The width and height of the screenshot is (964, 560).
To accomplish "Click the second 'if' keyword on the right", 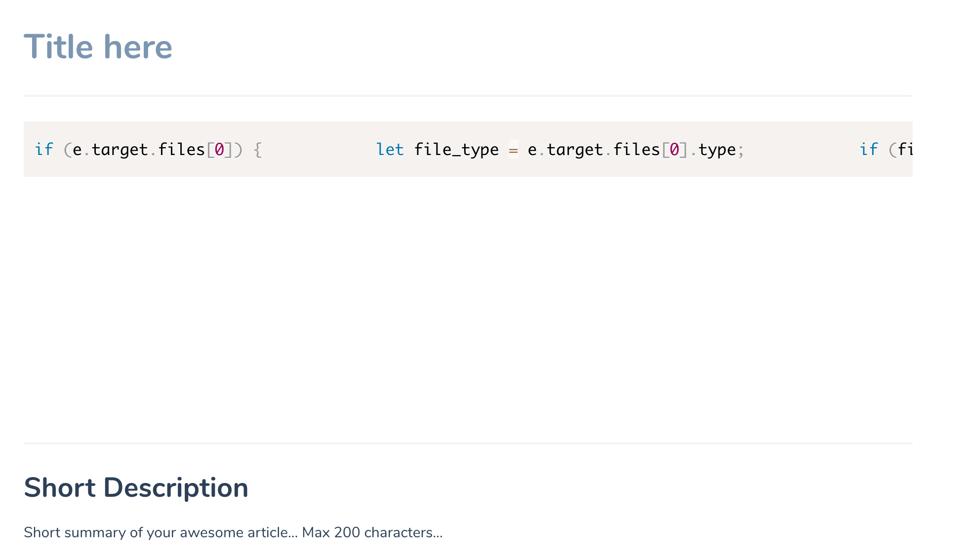I will (x=870, y=149).
